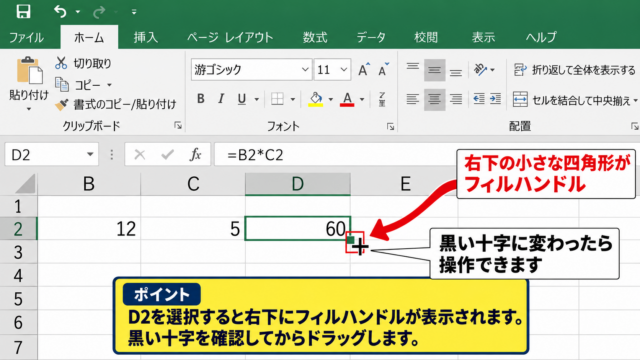
Task: Open the fill color dropdown arrow
Action: click(331, 99)
